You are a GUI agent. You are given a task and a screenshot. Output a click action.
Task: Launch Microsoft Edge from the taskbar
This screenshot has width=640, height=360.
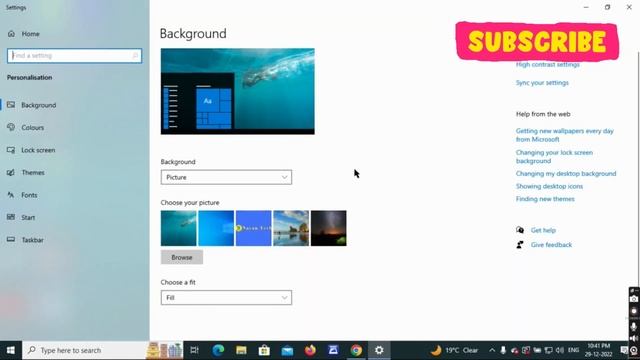point(218,350)
